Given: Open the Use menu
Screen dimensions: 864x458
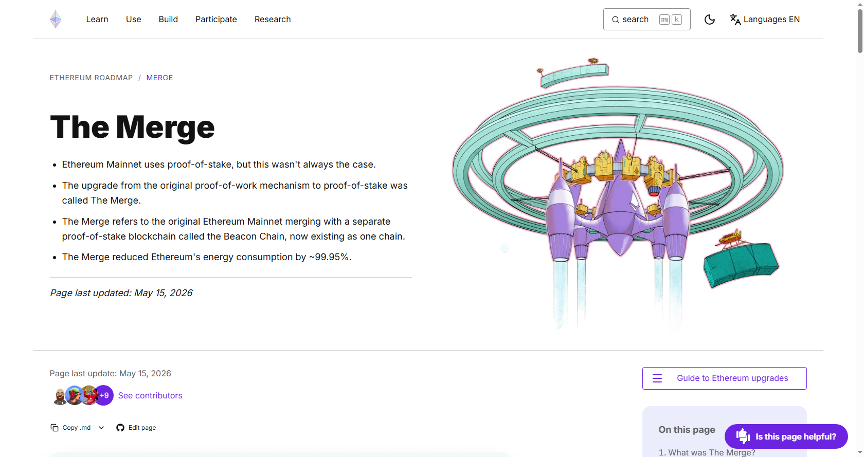Looking at the screenshot, I should coord(133,19).
